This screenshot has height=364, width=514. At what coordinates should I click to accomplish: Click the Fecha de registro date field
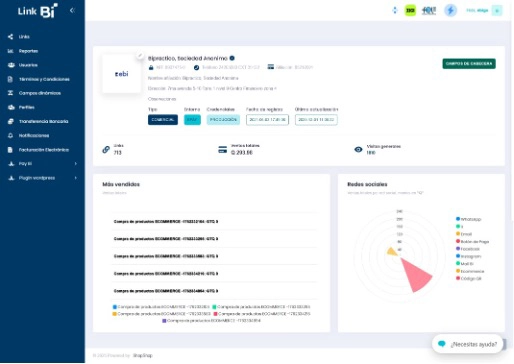click(x=267, y=120)
